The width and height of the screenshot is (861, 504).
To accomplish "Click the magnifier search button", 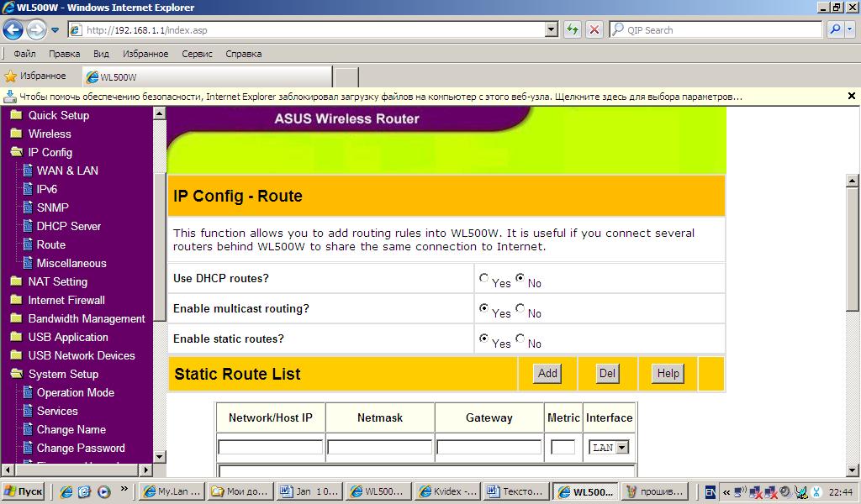I will click(x=835, y=29).
